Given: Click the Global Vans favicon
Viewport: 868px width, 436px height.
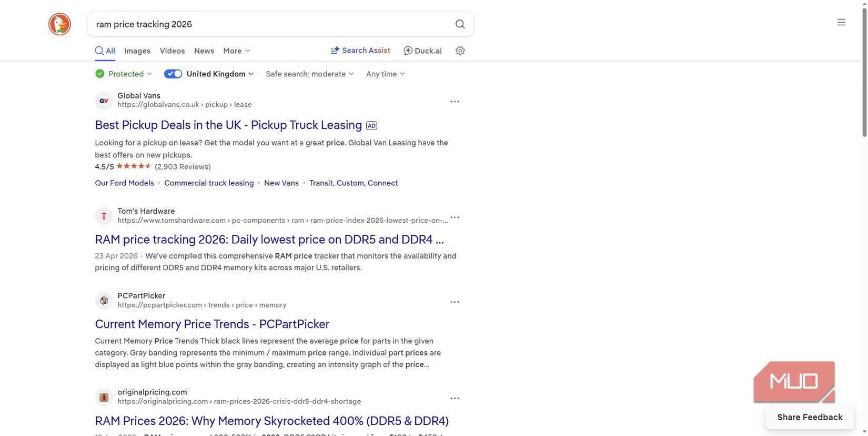Looking at the screenshot, I should (x=104, y=100).
